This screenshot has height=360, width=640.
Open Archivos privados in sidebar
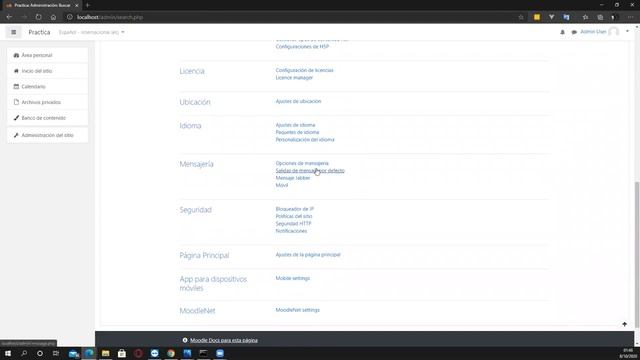47,102
